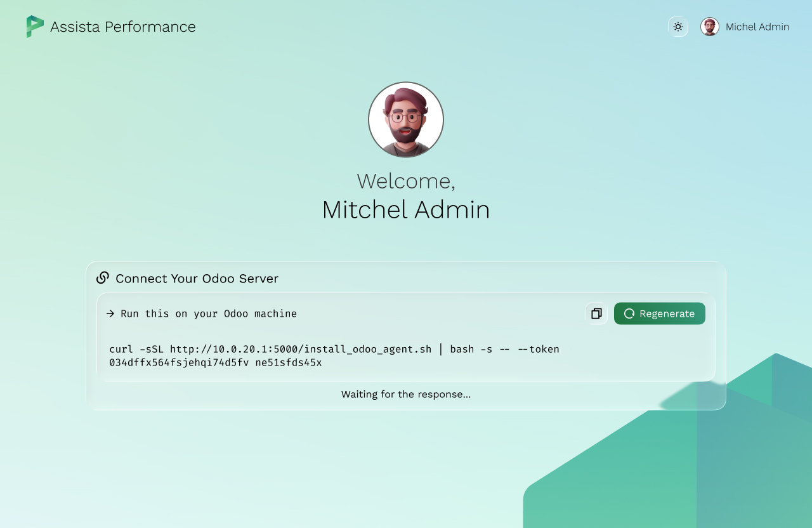Image resolution: width=812 pixels, height=528 pixels.
Task: Click the Run this on your Odoo machine label
Action: click(208, 313)
